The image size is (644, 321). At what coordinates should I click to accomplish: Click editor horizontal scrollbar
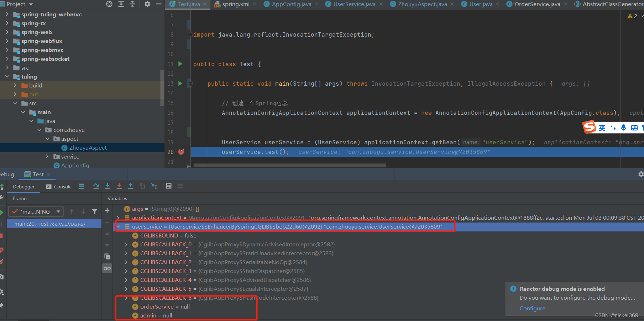click(x=290, y=165)
